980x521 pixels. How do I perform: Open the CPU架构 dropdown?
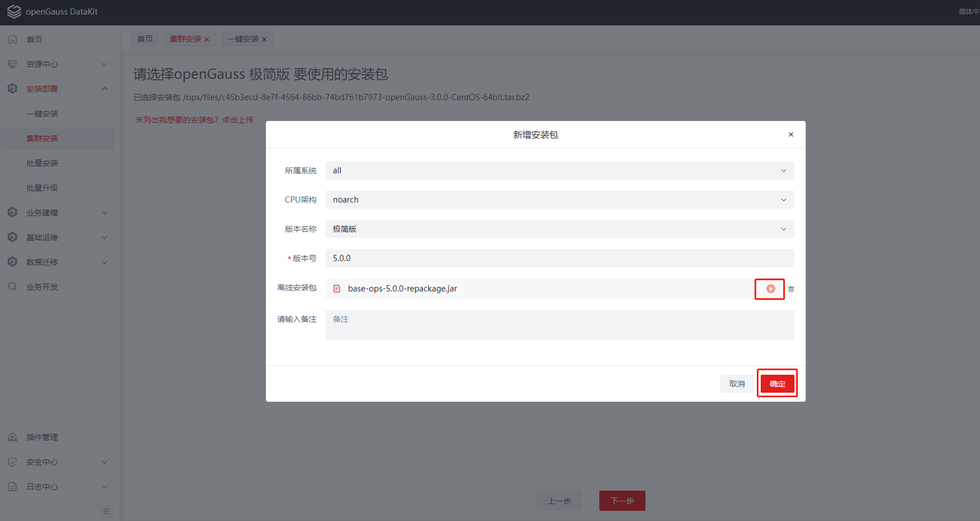click(559, 200)
